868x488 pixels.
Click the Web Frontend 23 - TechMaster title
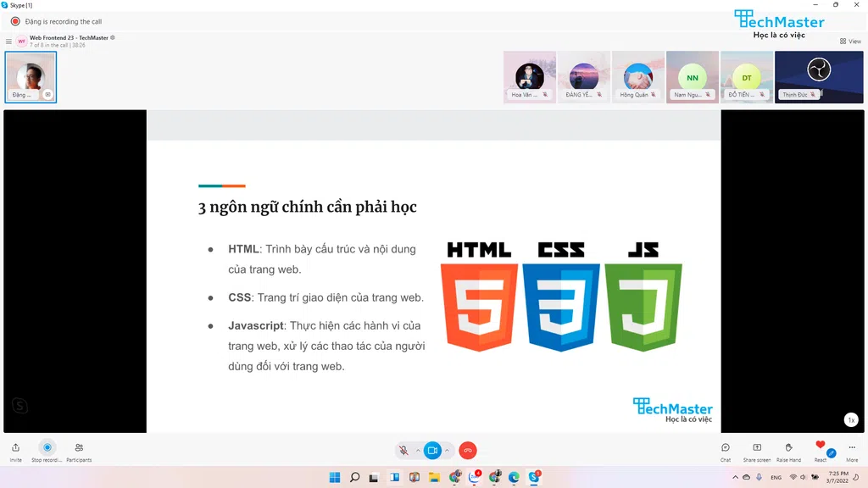click(x=70, y=37)
